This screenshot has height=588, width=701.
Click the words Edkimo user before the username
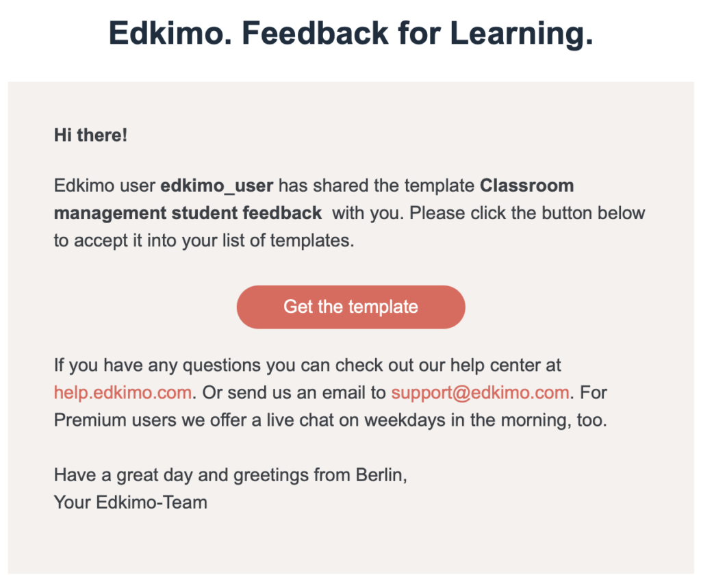tap(105, 186)
